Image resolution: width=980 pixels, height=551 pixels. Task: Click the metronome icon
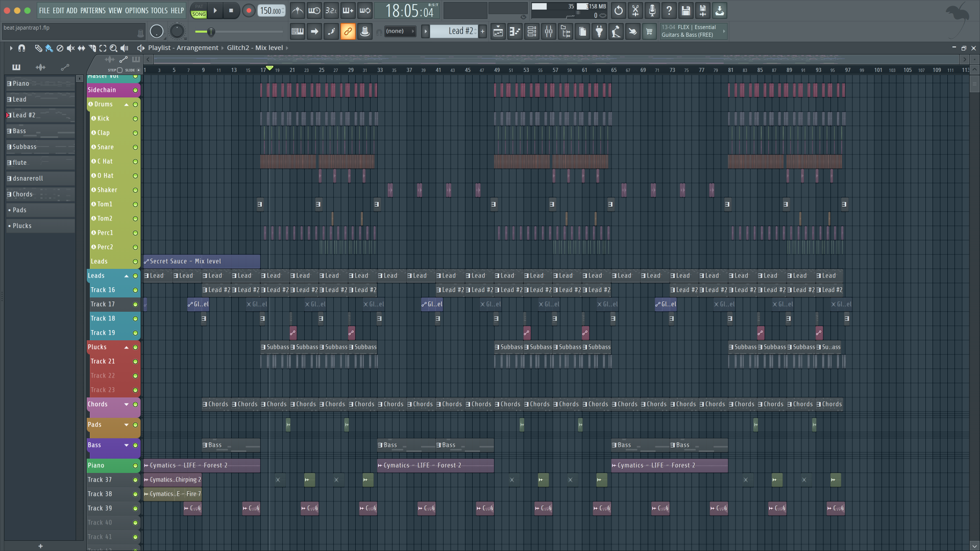(x=298, y=10)
